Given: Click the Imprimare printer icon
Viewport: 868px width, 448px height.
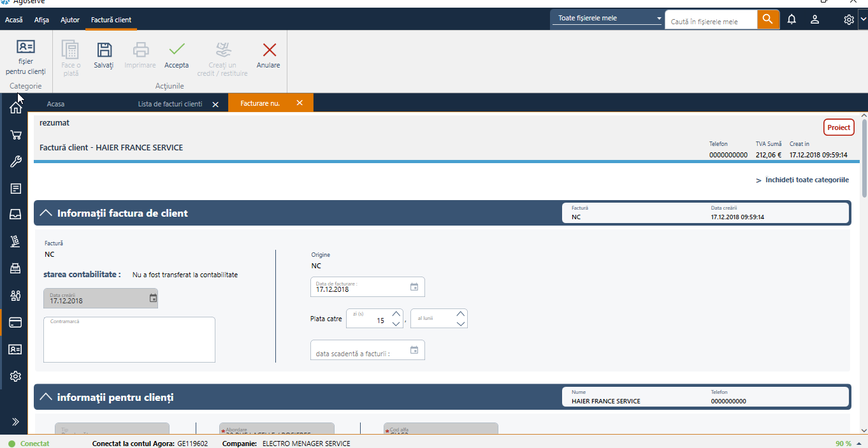Looking at the screenshot, I should click(x=140, y=50).
